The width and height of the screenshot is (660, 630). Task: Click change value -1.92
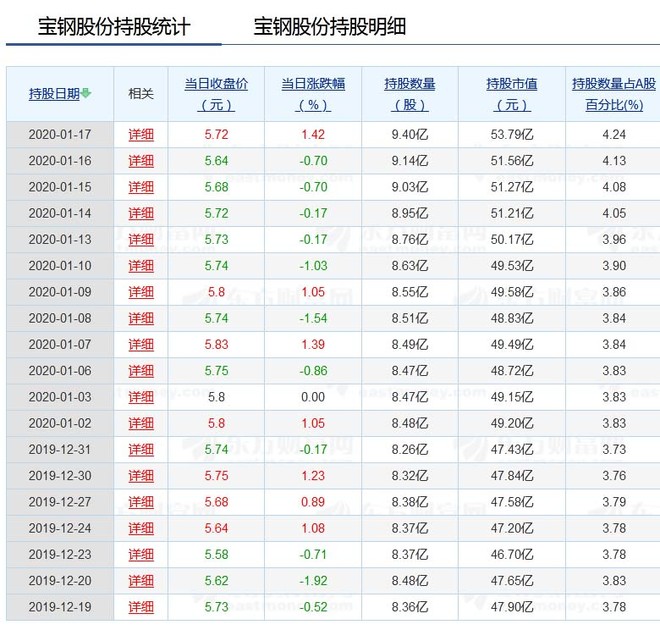click(x=313, y=581)
